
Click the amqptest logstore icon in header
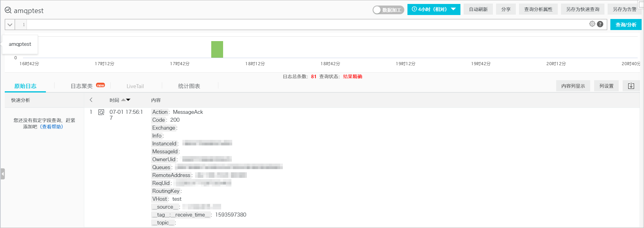8,10
